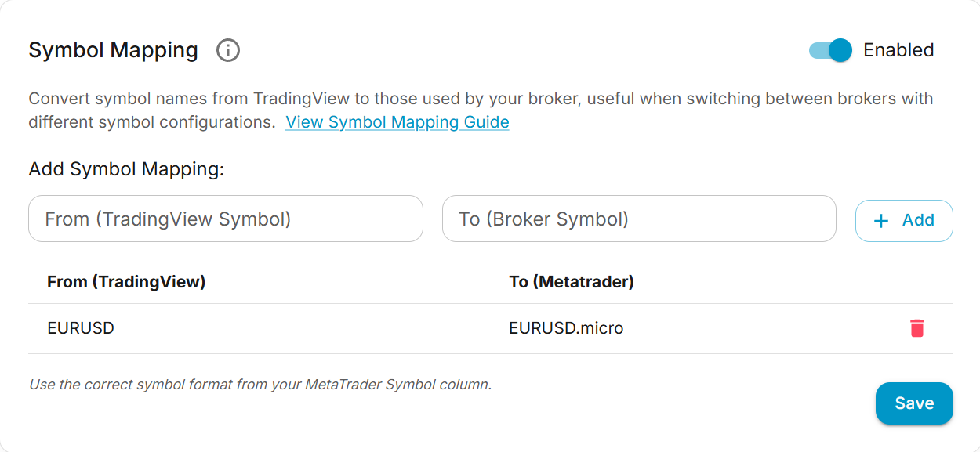Click the To Broker Symbol field
This screenshot has width=980, height=452.
click(640, 219)
